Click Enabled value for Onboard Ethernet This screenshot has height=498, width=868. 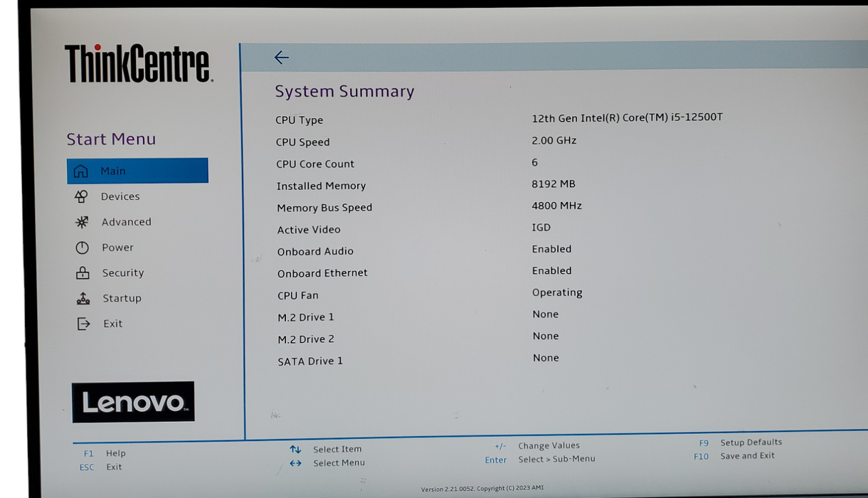[552, 271]
